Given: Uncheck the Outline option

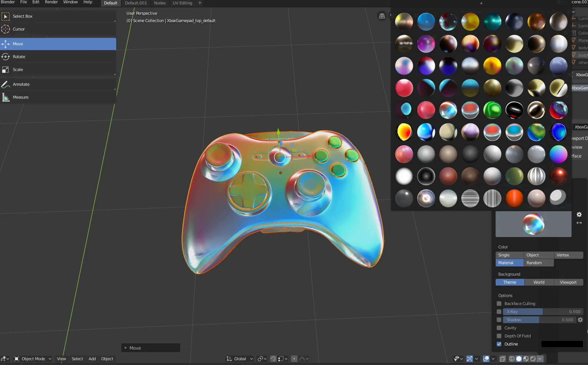Looking at the screenshot, I should click(499, 344).
